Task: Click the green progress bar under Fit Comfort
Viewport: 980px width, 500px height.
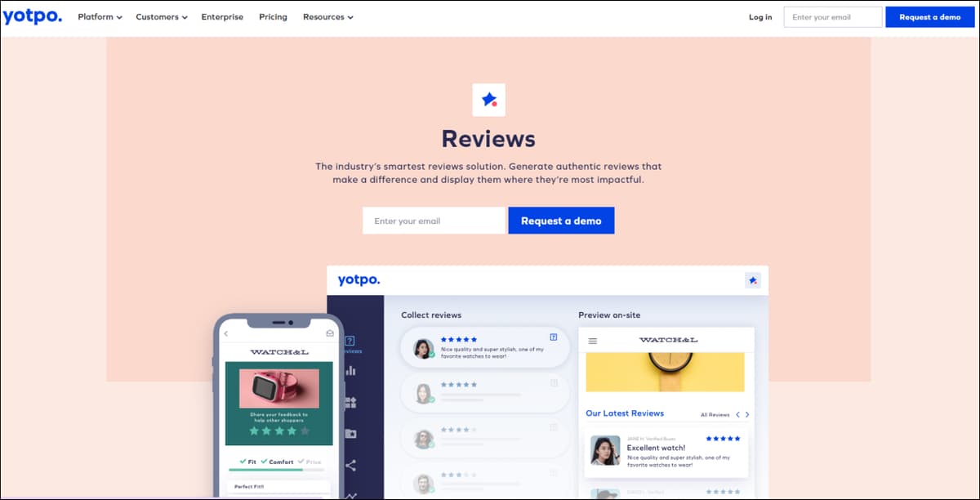Action: click(266, 470)
